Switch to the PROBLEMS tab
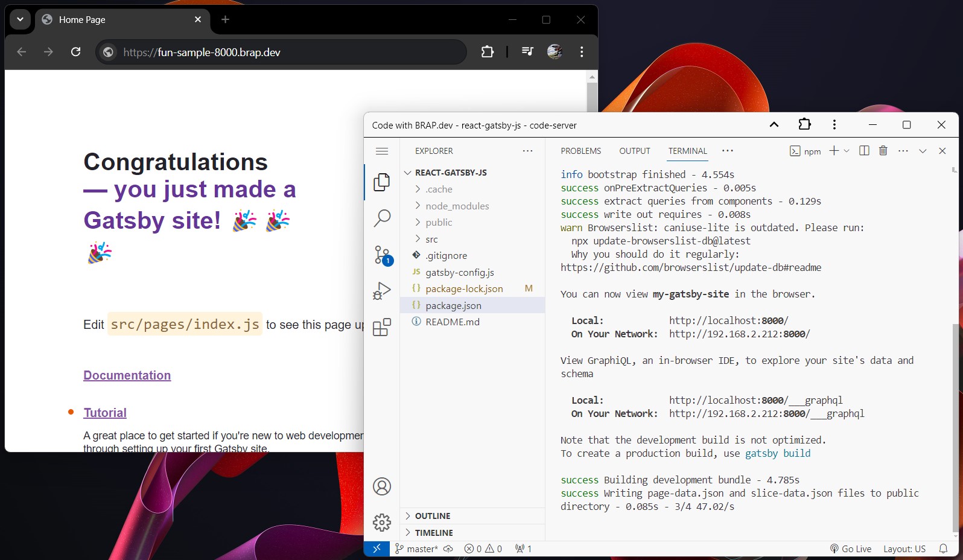The image size is (963, 560). click(x=580, y=151)
